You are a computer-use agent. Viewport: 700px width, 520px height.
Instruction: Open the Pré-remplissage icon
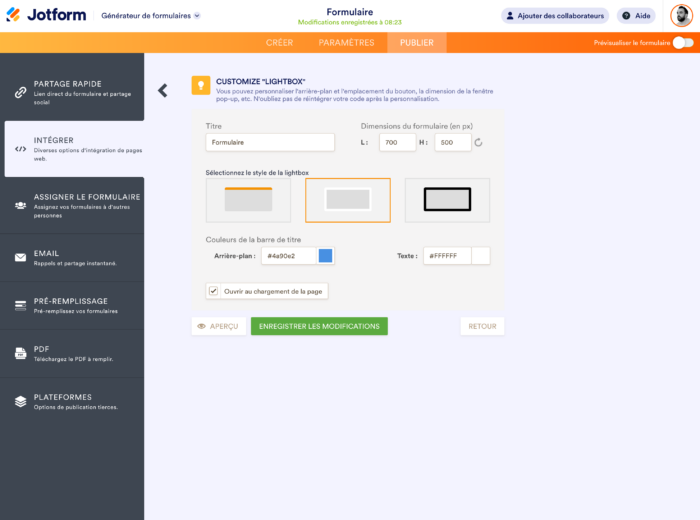(x=21, y=305)
